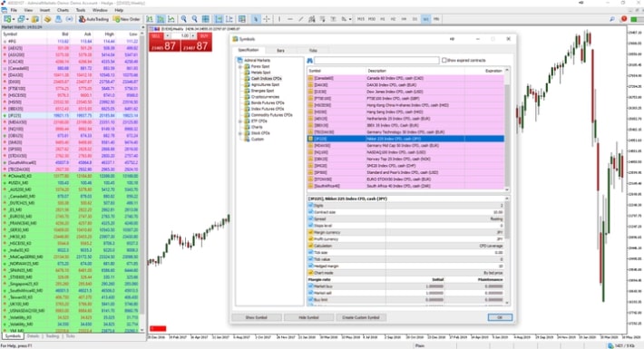
Task: Open the profiles dropdown arrow in toolbar
Action: click(x=27, y=19)
